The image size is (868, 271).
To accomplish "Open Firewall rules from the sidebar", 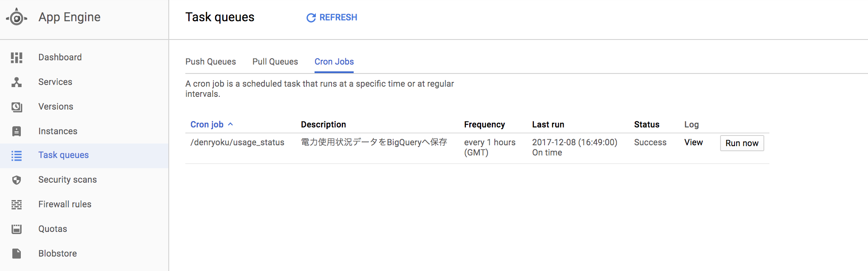I will coord(65,204).
